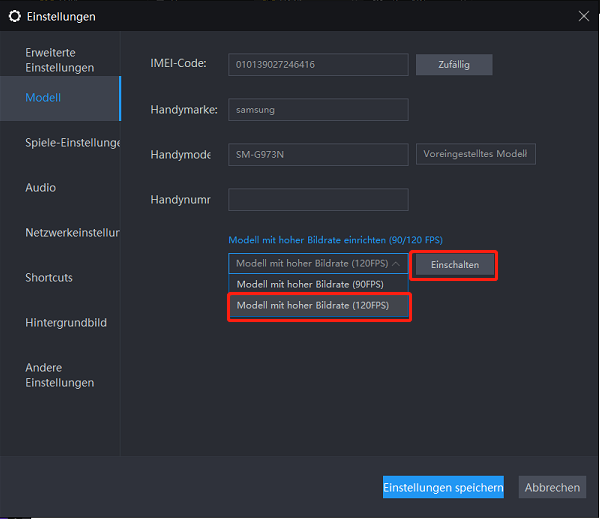Click the dropdown chevron arrow icon
The image size is (600, 519).
(x=396, y=264)
